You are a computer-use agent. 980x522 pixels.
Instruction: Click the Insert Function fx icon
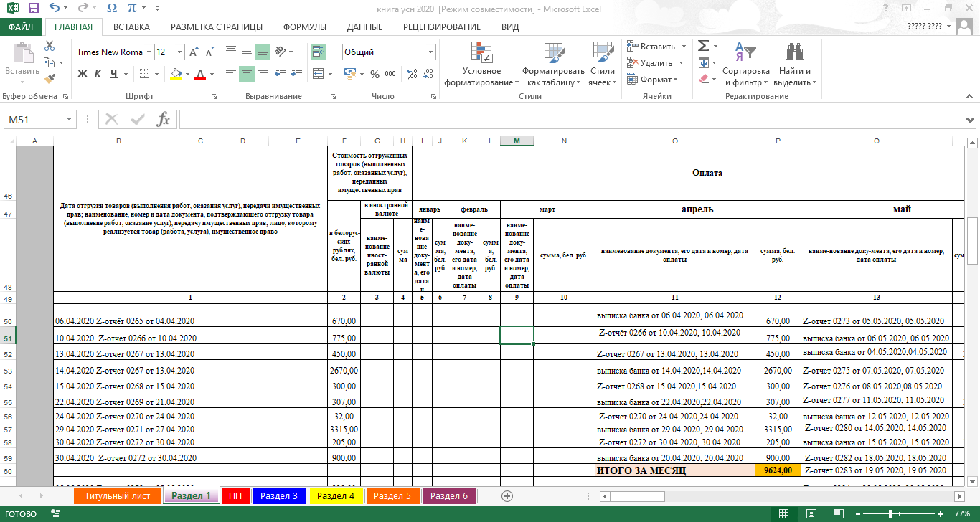(x=164, y=120)
